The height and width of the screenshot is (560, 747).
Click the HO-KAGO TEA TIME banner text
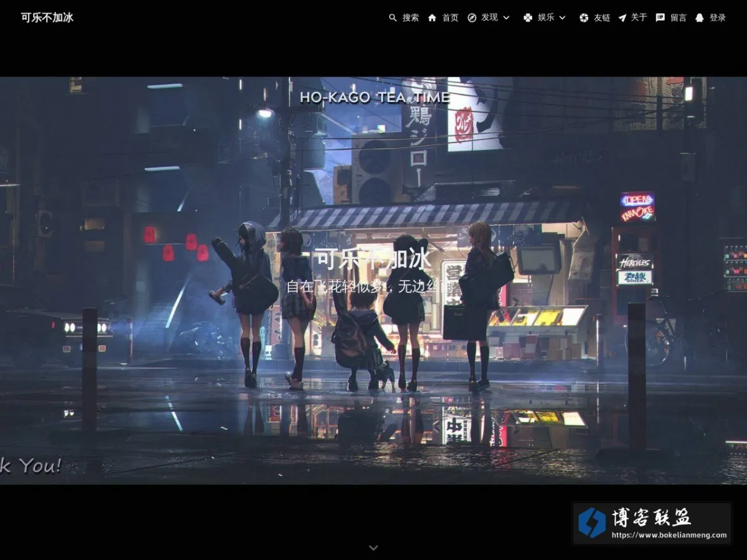(374, 97)
